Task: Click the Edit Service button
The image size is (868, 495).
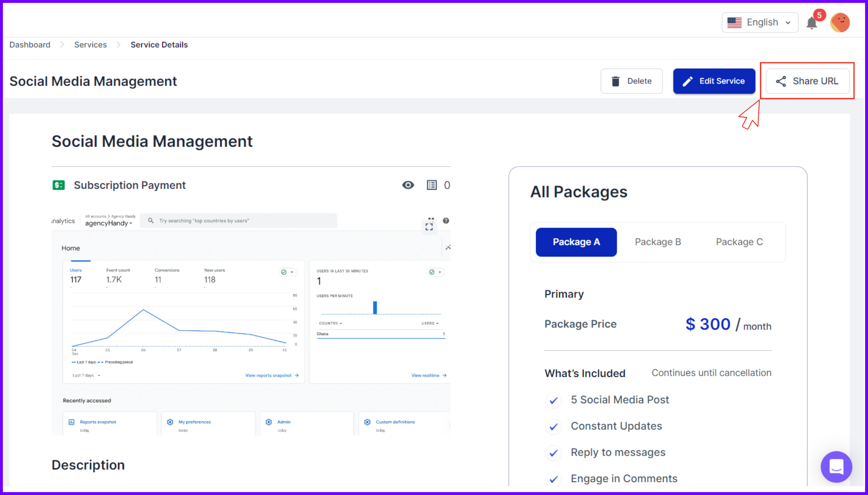Action: [x=714, y=81]
